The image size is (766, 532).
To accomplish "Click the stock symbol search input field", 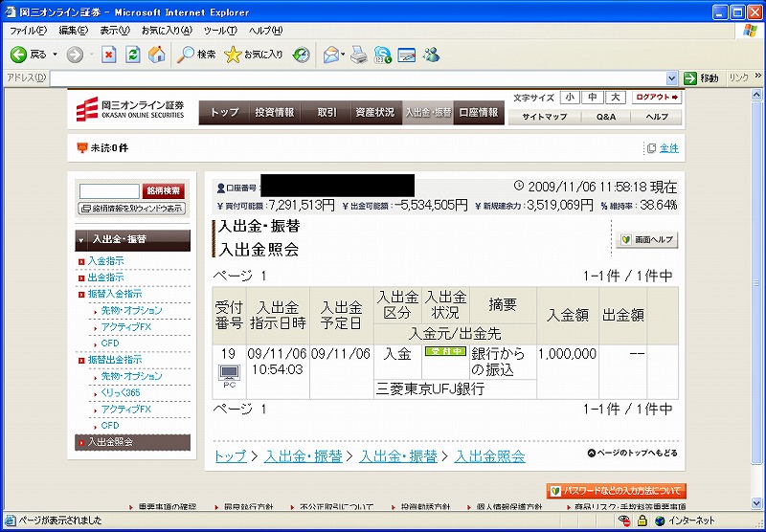I will click(109, 191).
